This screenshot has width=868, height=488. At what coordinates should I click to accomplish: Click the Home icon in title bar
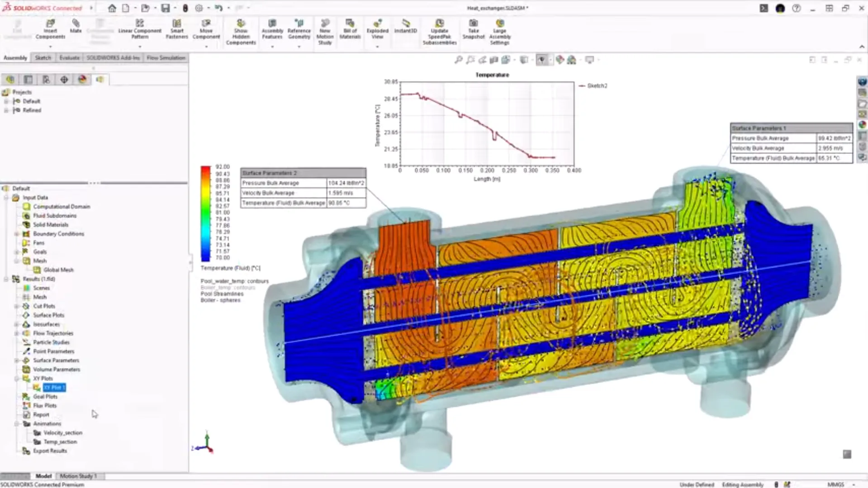pos(112,8)
